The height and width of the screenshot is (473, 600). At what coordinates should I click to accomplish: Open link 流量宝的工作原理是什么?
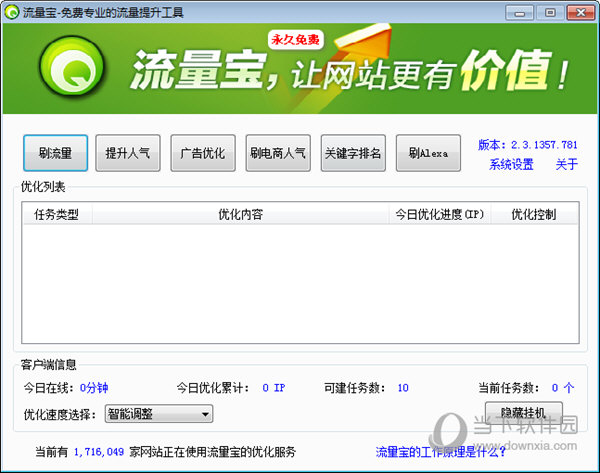[440, 452]
